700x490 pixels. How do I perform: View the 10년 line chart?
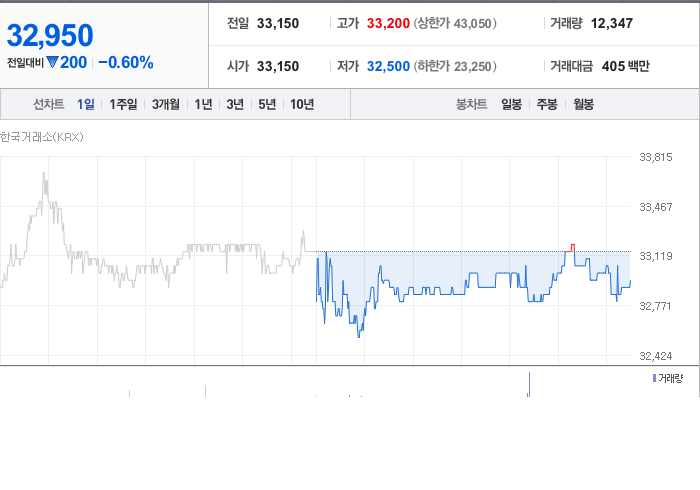[302, 104]
